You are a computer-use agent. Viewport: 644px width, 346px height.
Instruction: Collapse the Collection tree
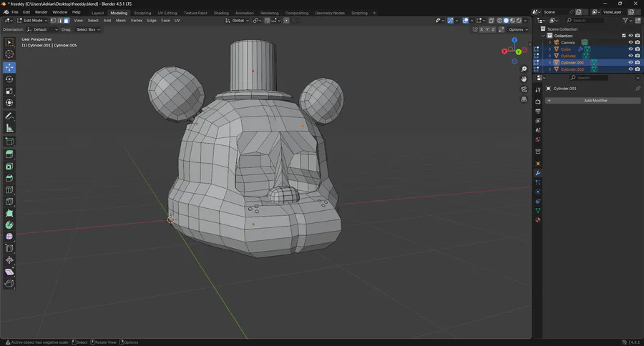pos(543,36)
